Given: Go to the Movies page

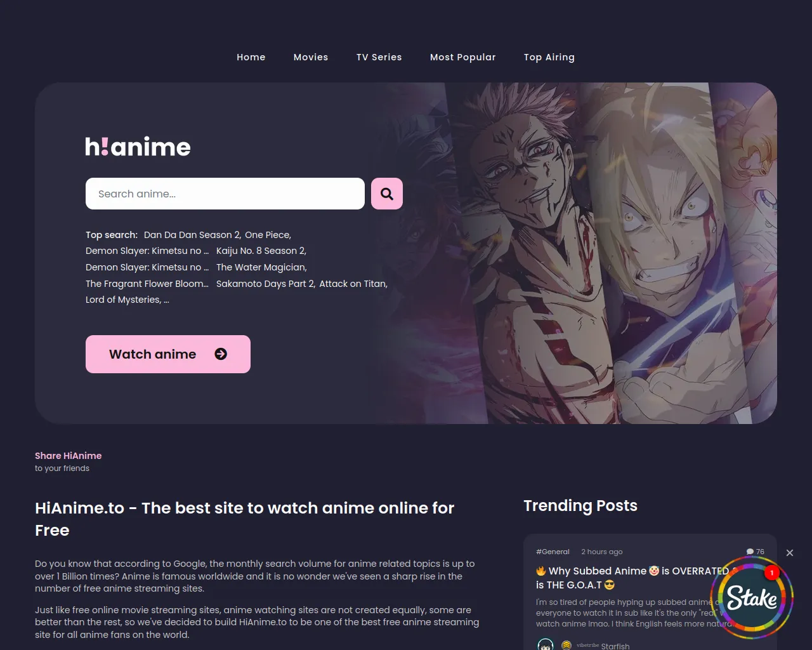Looking at the screenshot, I should coord(311,57).
